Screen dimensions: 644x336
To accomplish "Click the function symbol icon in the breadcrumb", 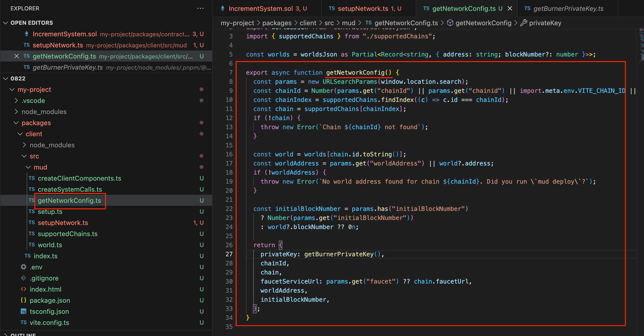I will pos(450,23).
